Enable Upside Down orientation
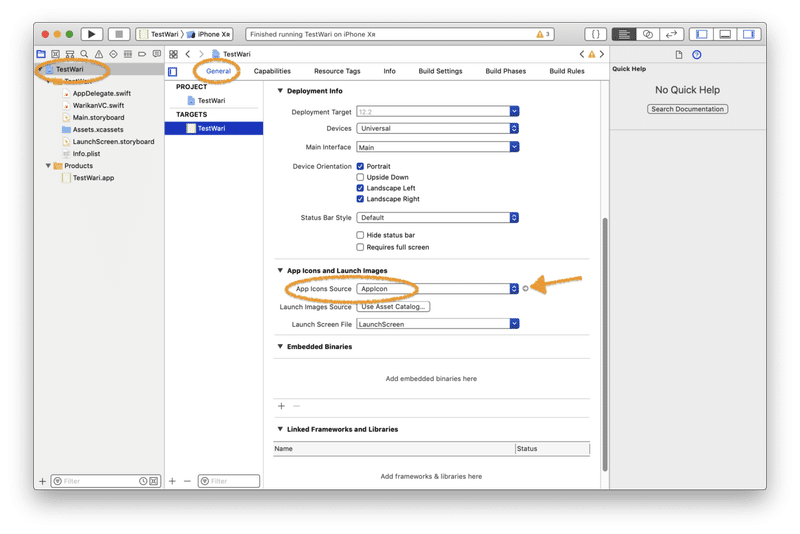 click(360, 177)
